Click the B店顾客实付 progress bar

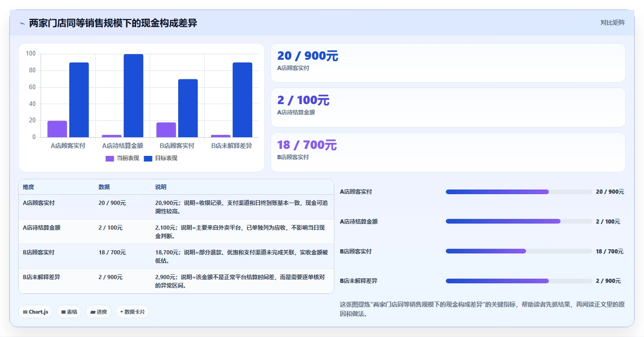tap(519, 251)
